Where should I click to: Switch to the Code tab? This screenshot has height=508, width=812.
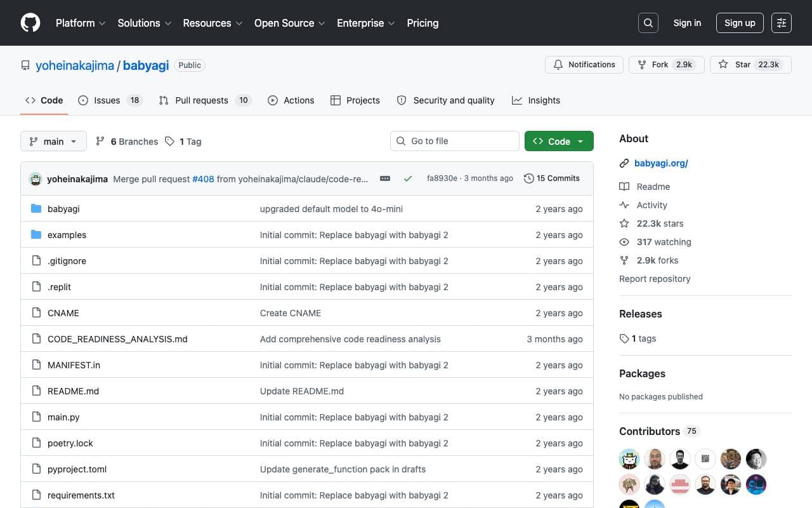[44, 100]
